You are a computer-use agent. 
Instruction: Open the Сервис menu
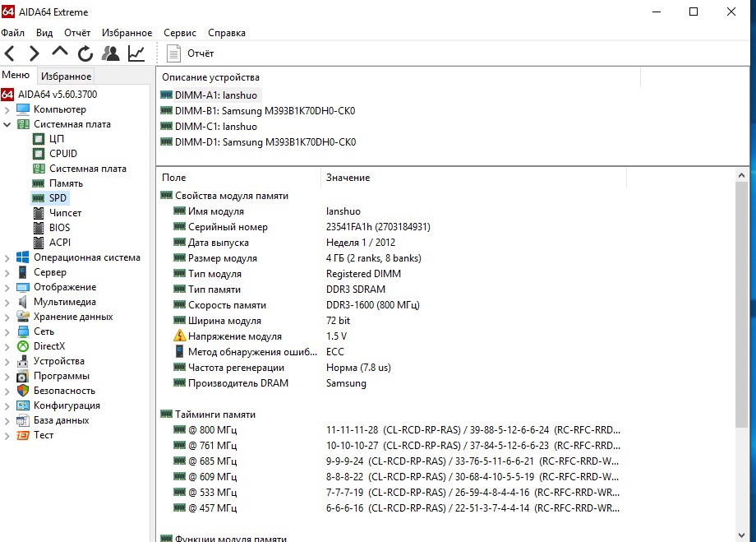point(180,33)
